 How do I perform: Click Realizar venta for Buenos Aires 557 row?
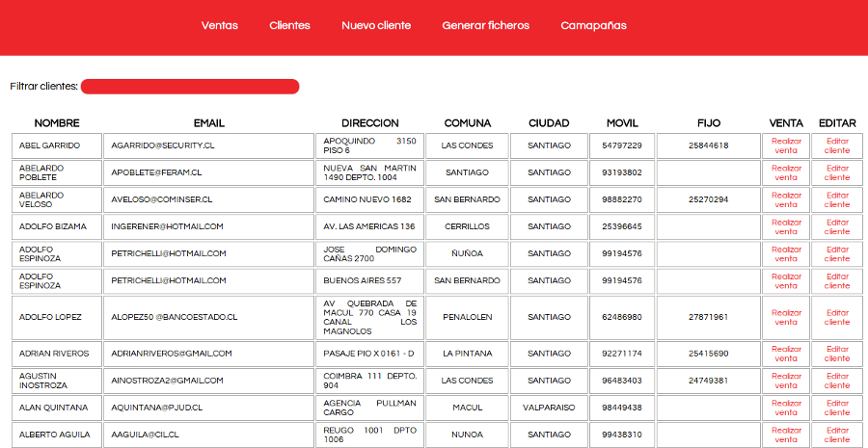tap(786, 280)
